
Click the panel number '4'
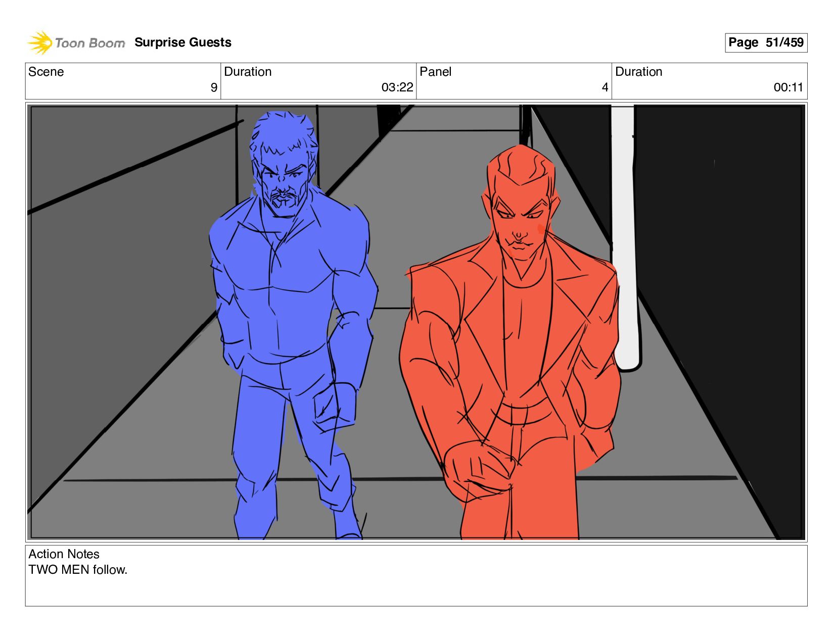coord(605,87)
